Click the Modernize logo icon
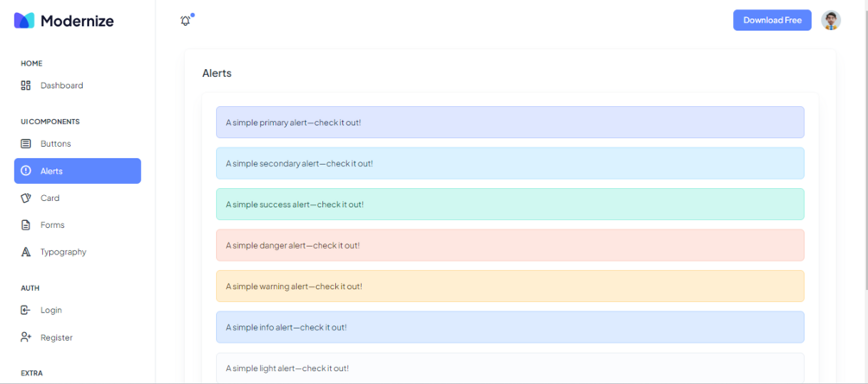Image resolution: width=868 pixels, height=384 pixels. click(24, 21)
